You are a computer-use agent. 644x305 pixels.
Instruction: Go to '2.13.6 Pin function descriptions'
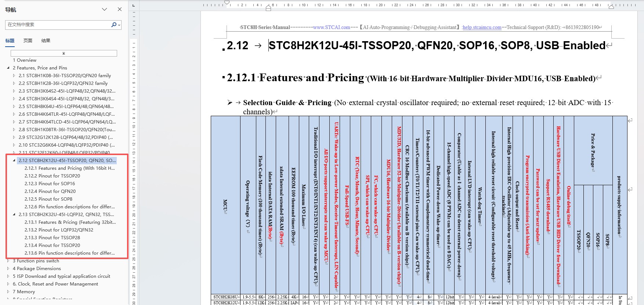(x=70, y=253)
